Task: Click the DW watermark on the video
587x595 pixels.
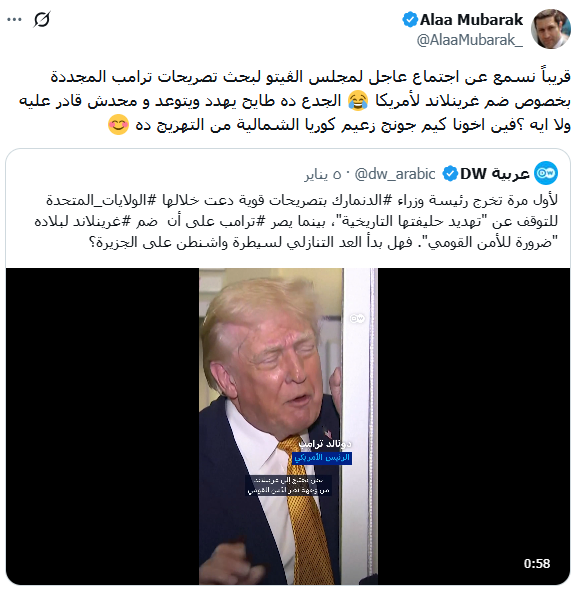Action: pyautogui.click(x=357, y=318)
